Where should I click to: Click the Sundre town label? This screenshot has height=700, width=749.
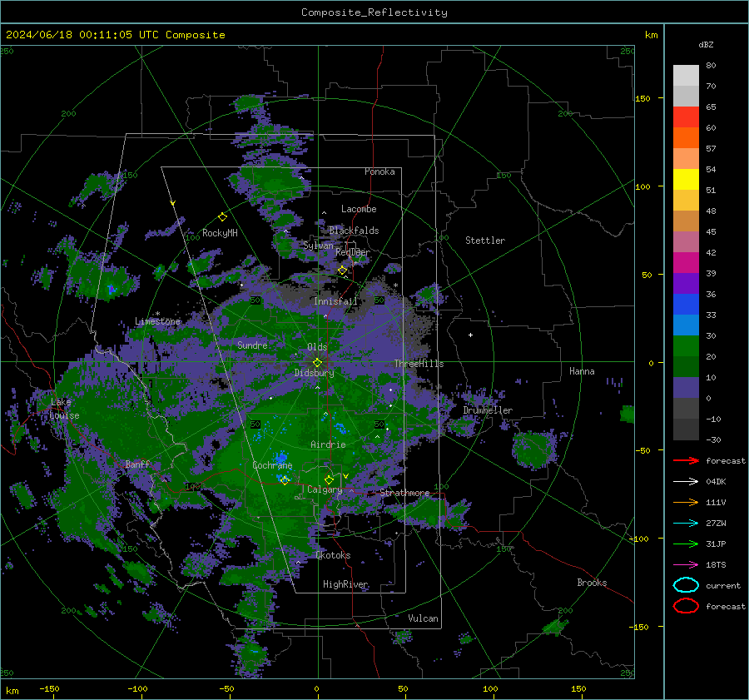click(x=252, y=345)
